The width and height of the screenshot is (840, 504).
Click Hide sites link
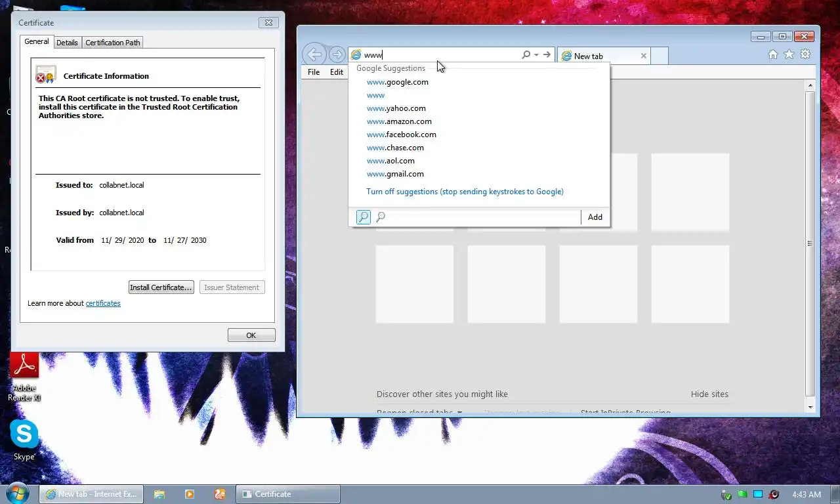point(709,394)
